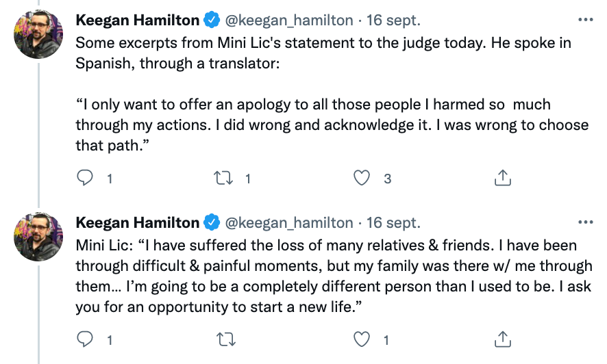
Task: Like the first tweet with 3 likes
Action: tap(362, 179)
